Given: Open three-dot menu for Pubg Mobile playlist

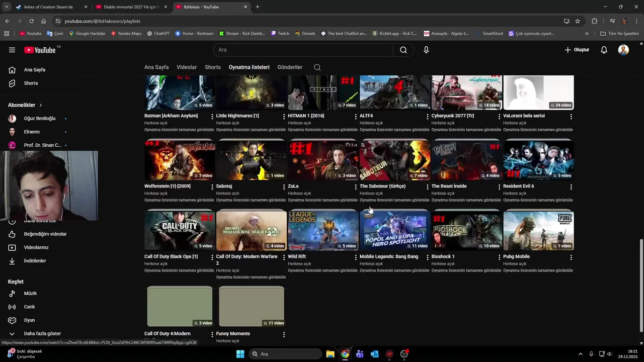Looking at the screenshot, I should point(571,257).
